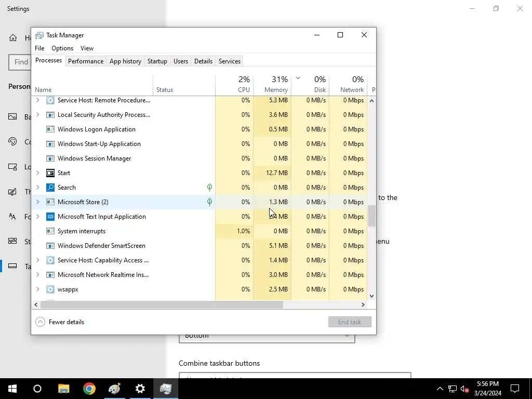Open Windows Start menu on taskbar
Screen dimensions: 532x399
coord(12,389)
